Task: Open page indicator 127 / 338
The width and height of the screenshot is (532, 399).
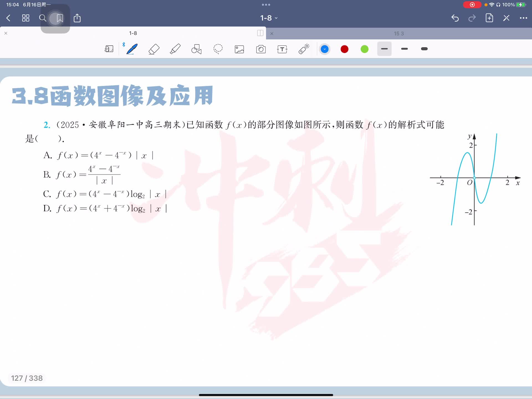Action: click(27, 378)
